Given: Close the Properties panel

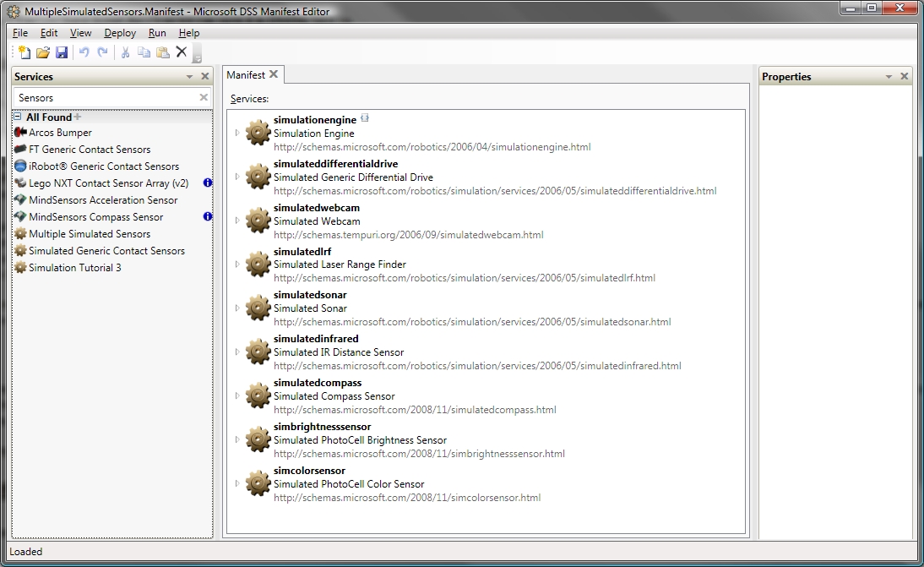Looking at the screenshot, I should pyautogui.click(x=905, y=76).
